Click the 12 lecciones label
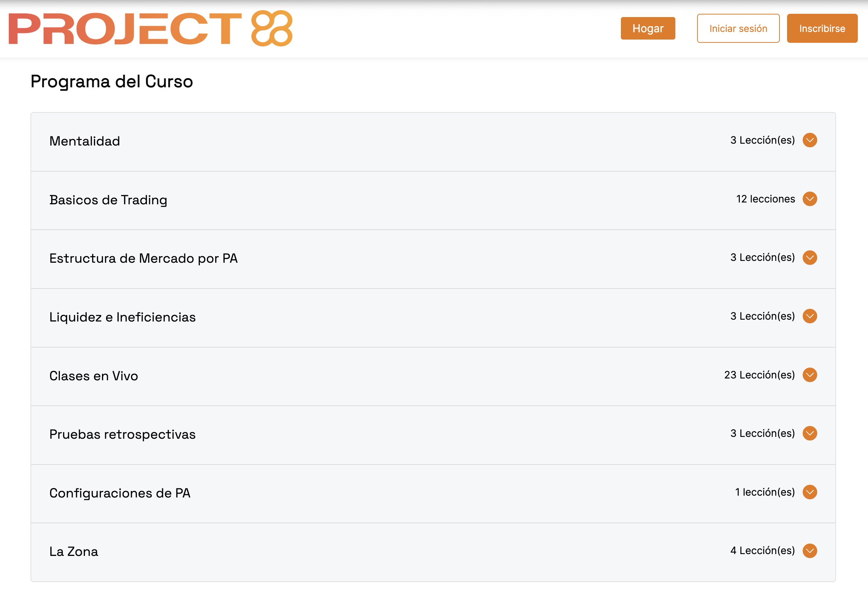The image size is (868, 598). 766,199
